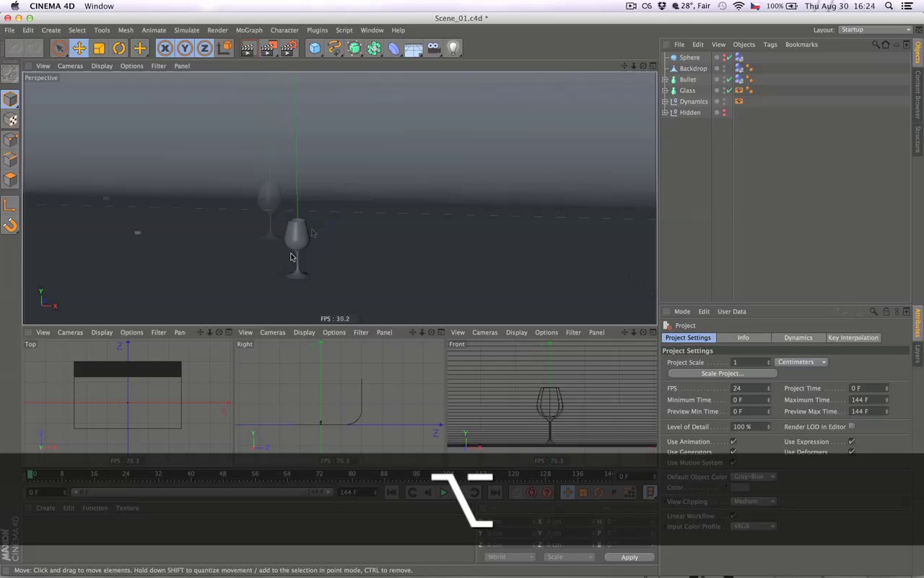Expand the Bullet object hierarchy
This screenshot has height=578, width=924.
pyautogui.click(x=665, y=79)
